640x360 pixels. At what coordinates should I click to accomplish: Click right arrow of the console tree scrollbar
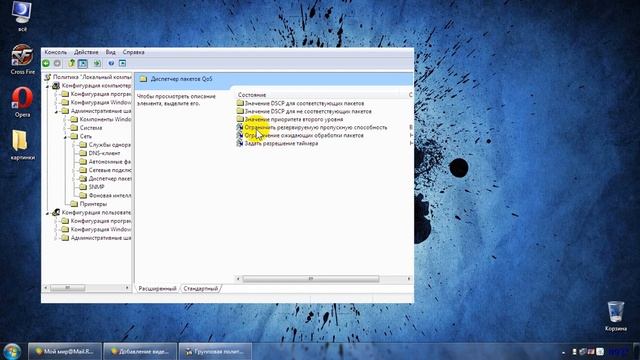point(127,288)
